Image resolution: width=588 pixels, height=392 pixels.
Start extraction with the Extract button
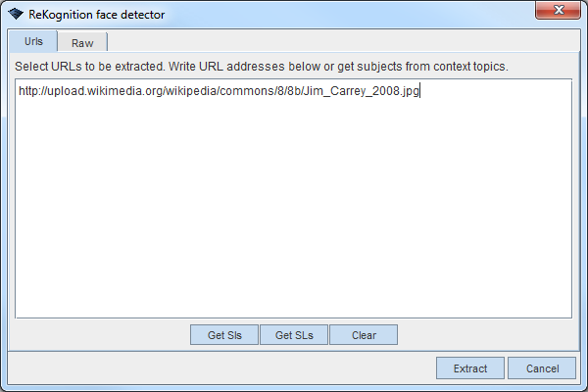pos(470,368)
